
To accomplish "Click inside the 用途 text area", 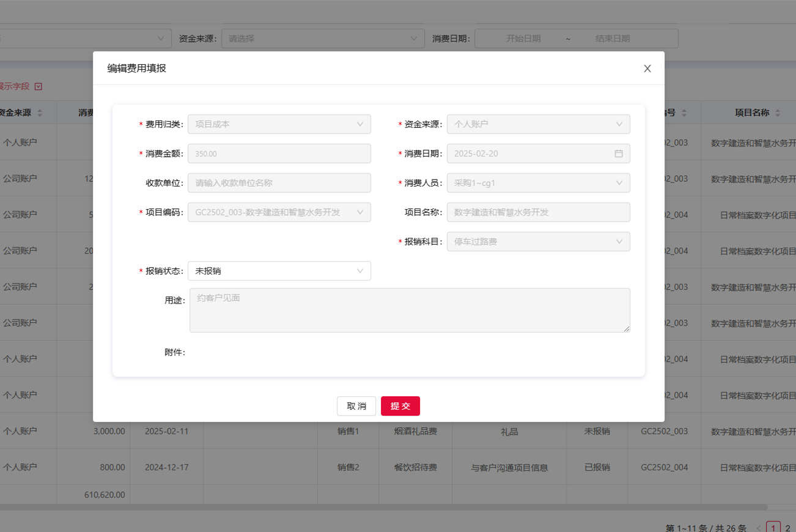I will pyautogui.click(x=410, y=310).
